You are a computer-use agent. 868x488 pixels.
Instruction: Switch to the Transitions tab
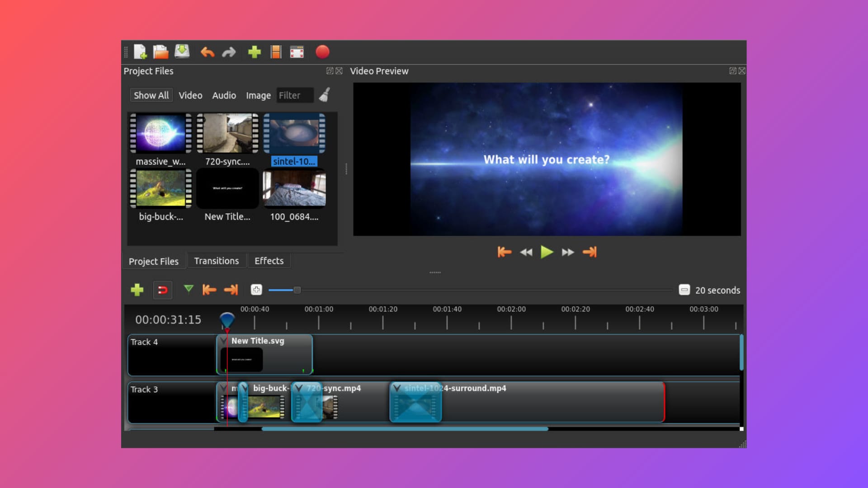click(x=217, y=261)
